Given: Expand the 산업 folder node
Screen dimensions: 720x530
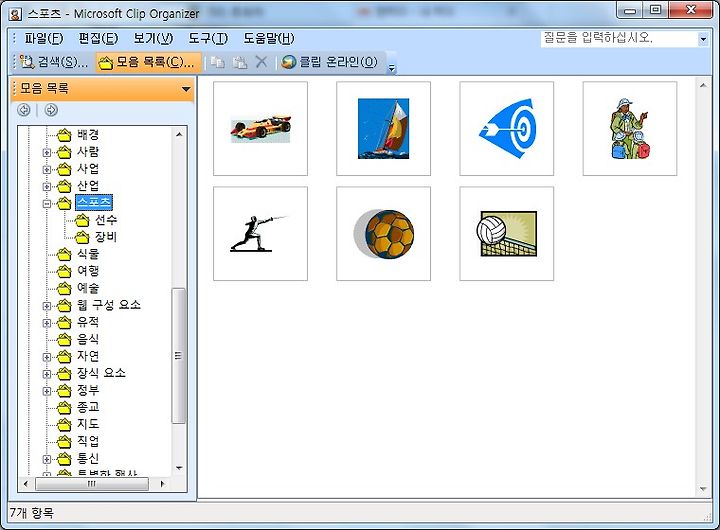Looking at the screenshot, I should click(46, 186).
